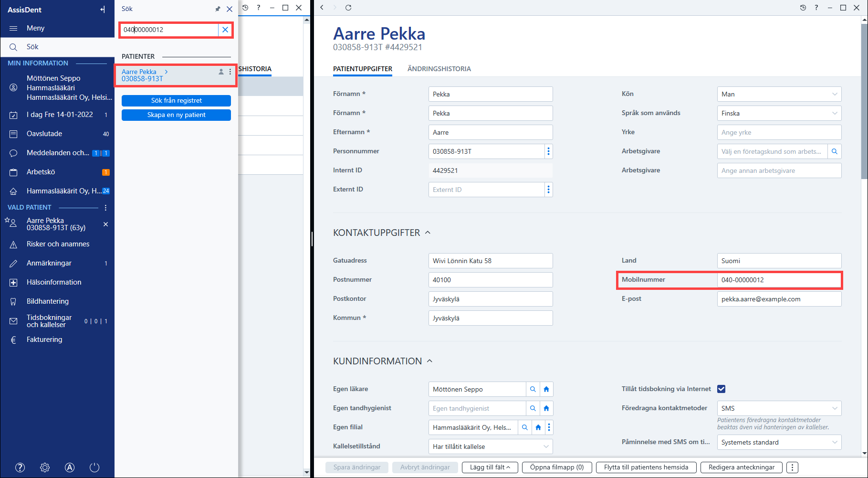Pin the Sök search panel
This screenshot has height=478, width=868.
pyautogui.click(x=218, y=9)
